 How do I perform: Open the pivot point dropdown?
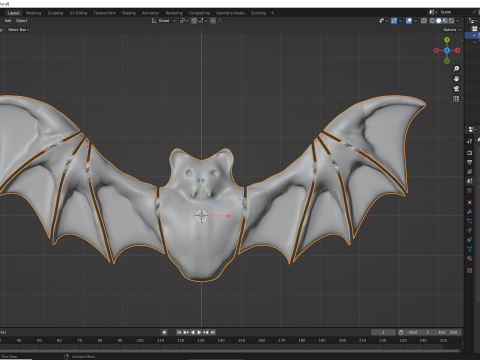pos(184,21)
